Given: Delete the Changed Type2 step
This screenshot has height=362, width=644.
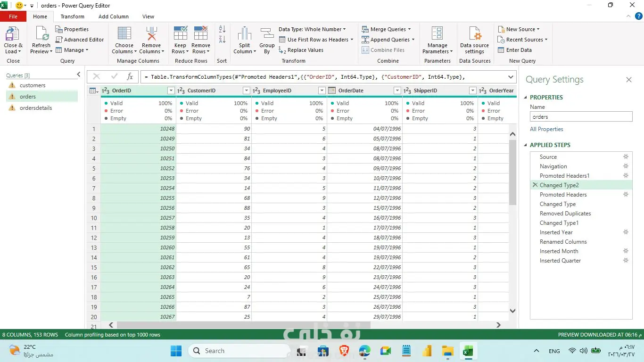Looking at the screenshot, I should click(x=535, y=185).
